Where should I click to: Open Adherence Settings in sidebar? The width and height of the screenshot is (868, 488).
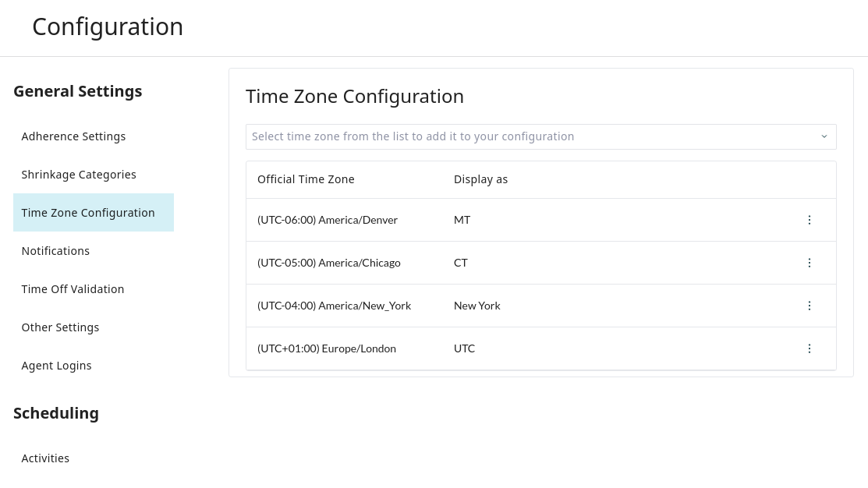click(73, 136)
